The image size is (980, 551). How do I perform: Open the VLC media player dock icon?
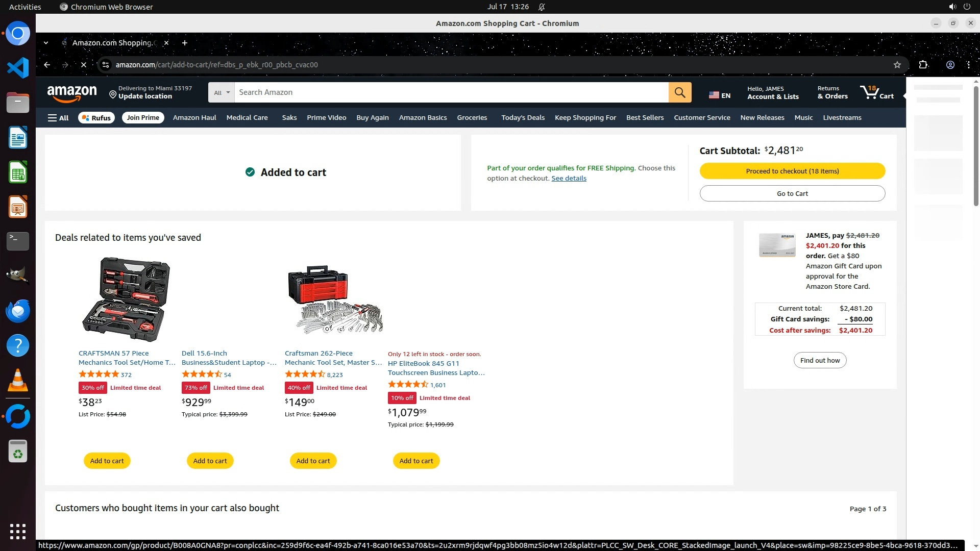[18, 381]
